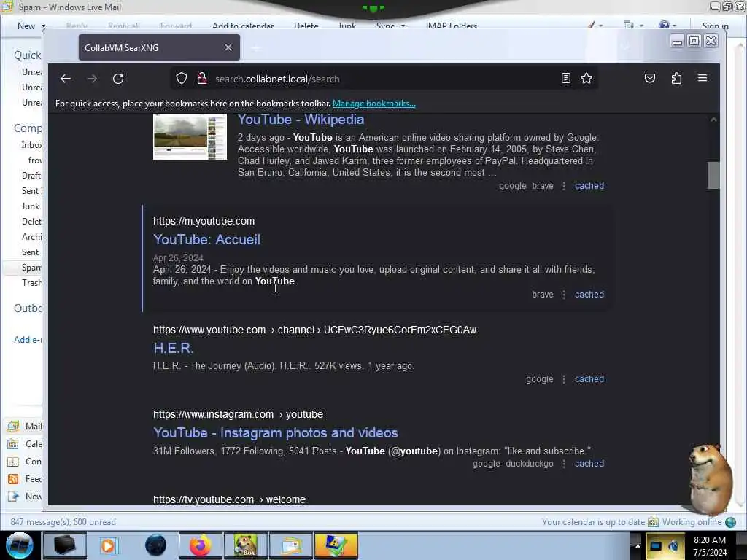Select Spam folder in Live Mail sidebar
This screenshot has width=747, height=560.
pyautogui.click(x=31, y=268)
